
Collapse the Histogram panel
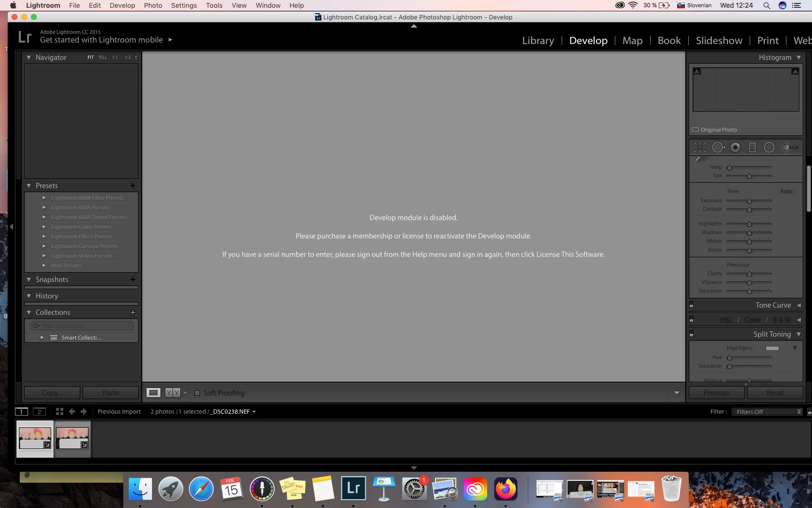pos(798,58)
